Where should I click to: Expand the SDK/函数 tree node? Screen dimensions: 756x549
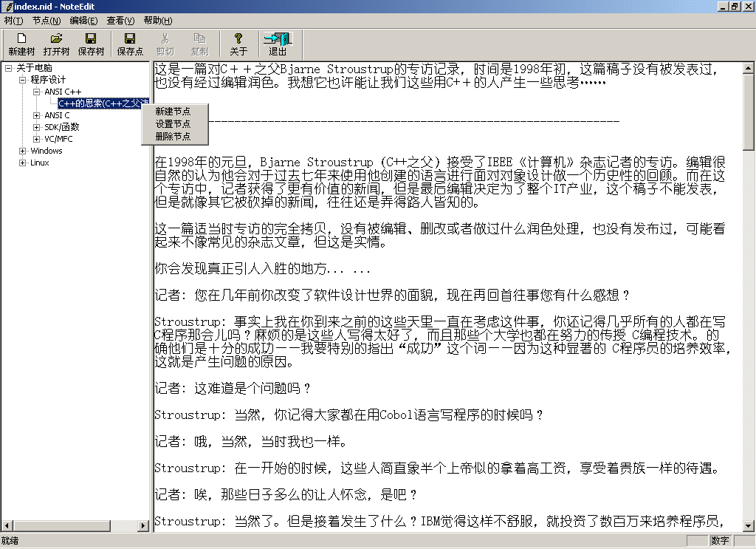tap(37, 127)
